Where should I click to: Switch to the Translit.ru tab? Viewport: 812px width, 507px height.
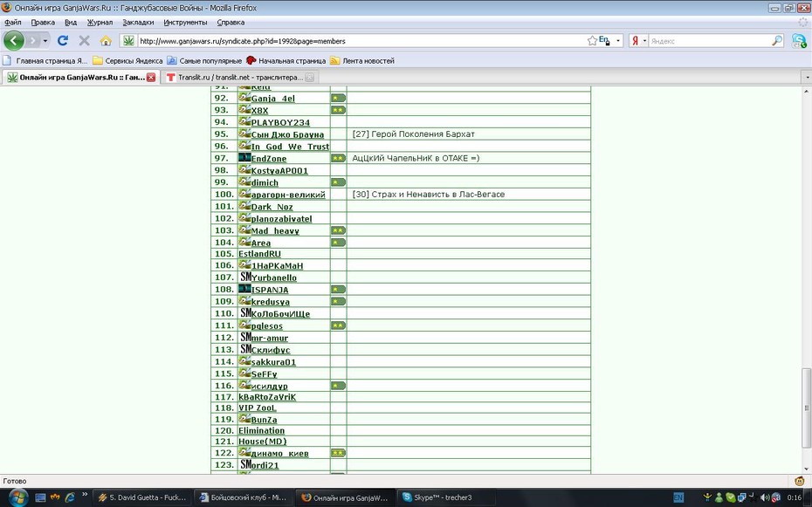(x=240, y=77)
